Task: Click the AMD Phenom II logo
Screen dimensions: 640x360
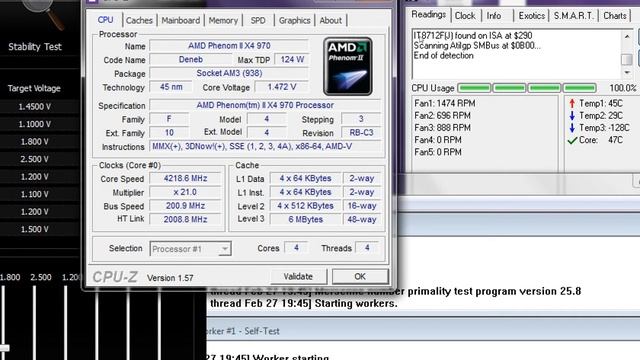Action: (348, 67)
